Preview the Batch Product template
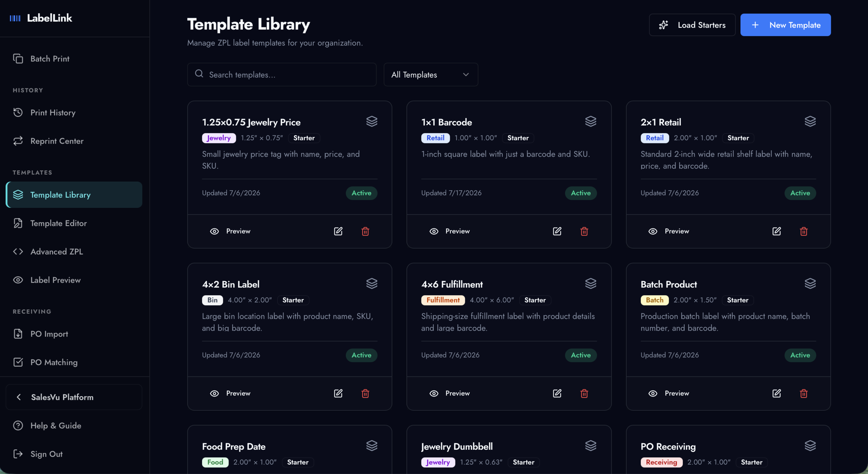 669,393
